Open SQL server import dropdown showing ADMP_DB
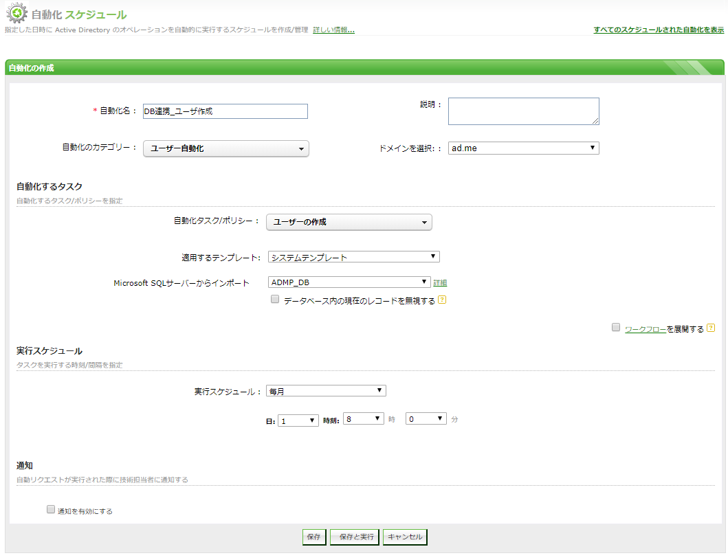This screenshot has width=728, height=560. coord(349,282)
